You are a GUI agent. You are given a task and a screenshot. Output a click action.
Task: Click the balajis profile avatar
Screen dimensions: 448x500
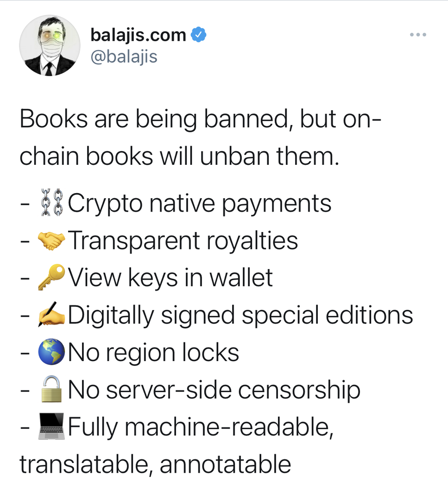coord(50,45)
